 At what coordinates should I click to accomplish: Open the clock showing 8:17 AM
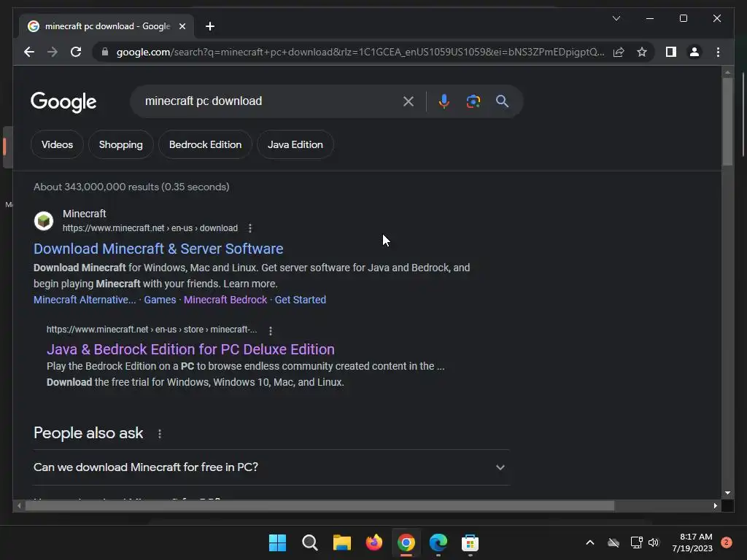pyautogui.click(x=692, y=542)
